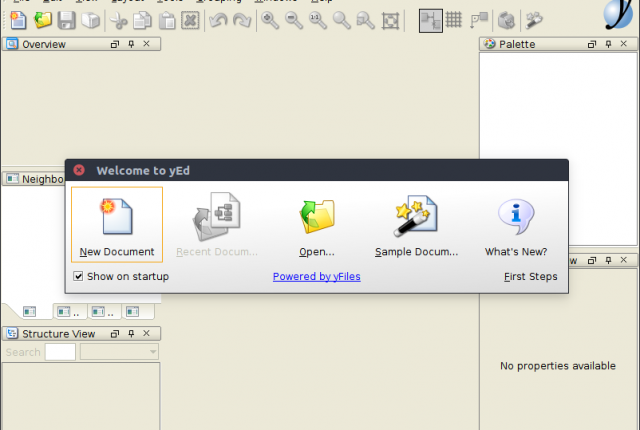Toggle the snap lines toolbar button
The width and height of the screenshot is (640, 430).
pyautogui.click(x=479, y=20)
